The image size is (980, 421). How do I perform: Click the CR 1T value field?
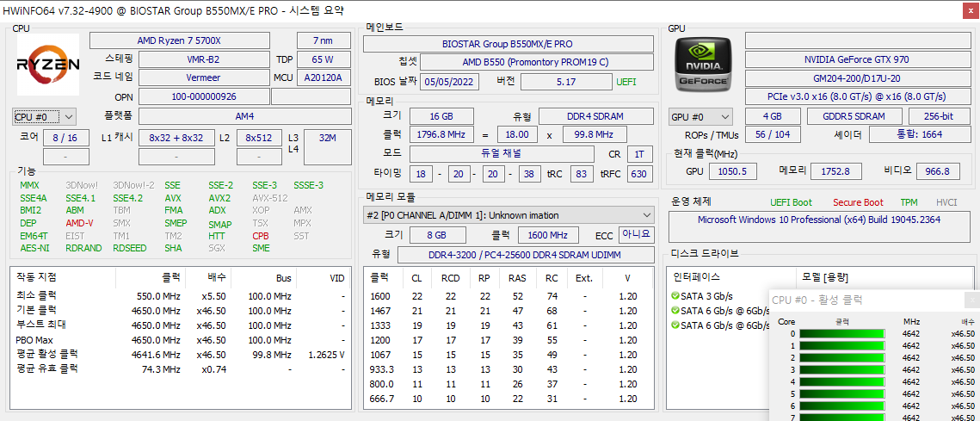coord(639,154)
